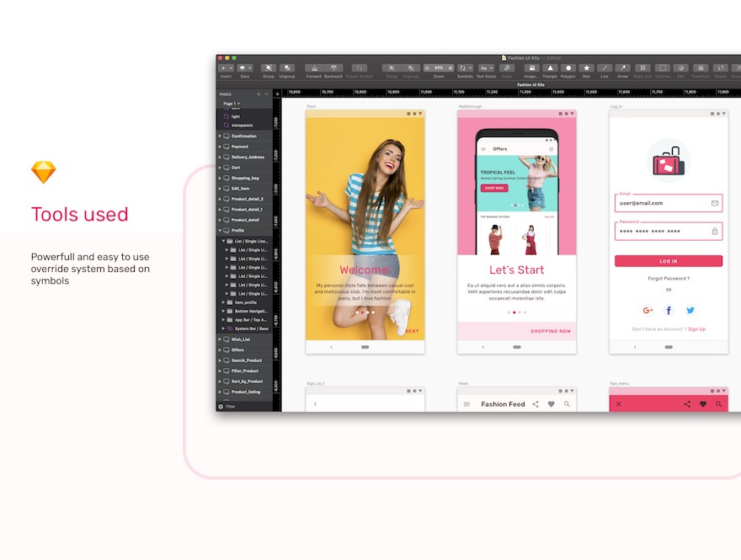This screenshot has height=560, width=741.
Task: Expand the Confirmation artboard
Action: click(220, 136)
